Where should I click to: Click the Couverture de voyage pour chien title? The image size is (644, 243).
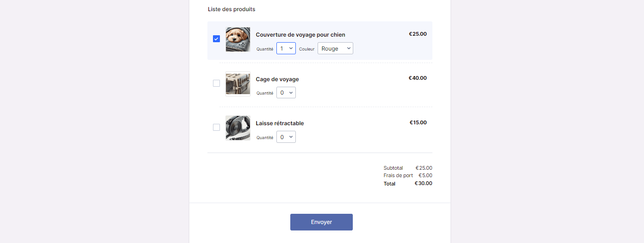300,35
